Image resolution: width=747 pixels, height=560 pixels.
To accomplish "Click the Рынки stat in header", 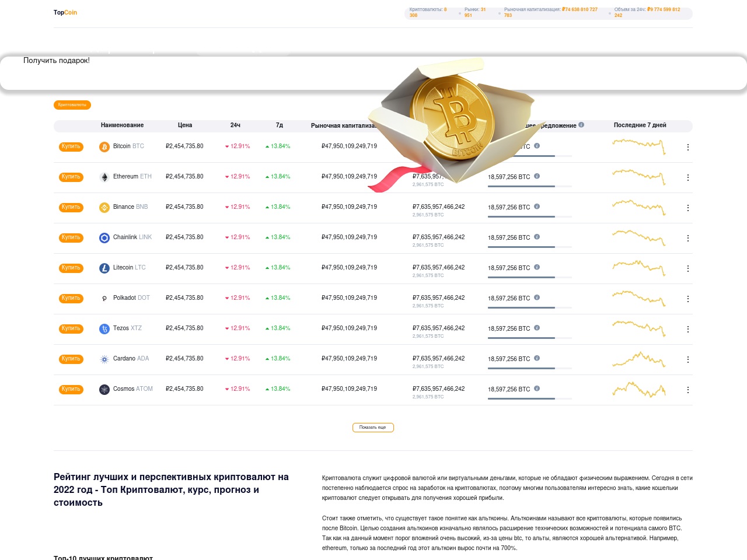I will (475, 12).
